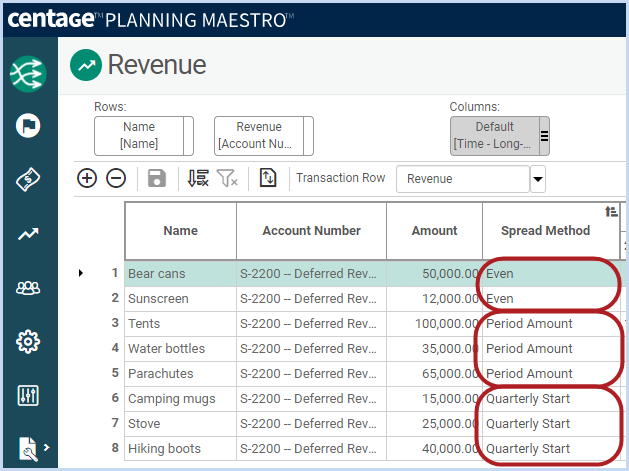Click the green scenario arrows sidebar icon
This screenshot has height=471, width=629.
(x=28, y=74)
